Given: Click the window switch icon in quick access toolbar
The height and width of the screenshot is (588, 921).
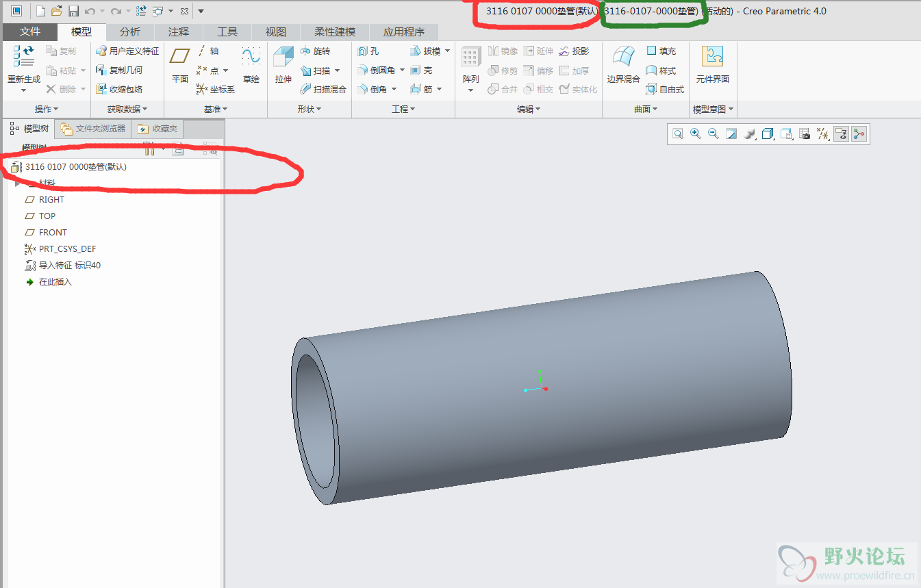Looking at the screenshot, I should 158,11.
